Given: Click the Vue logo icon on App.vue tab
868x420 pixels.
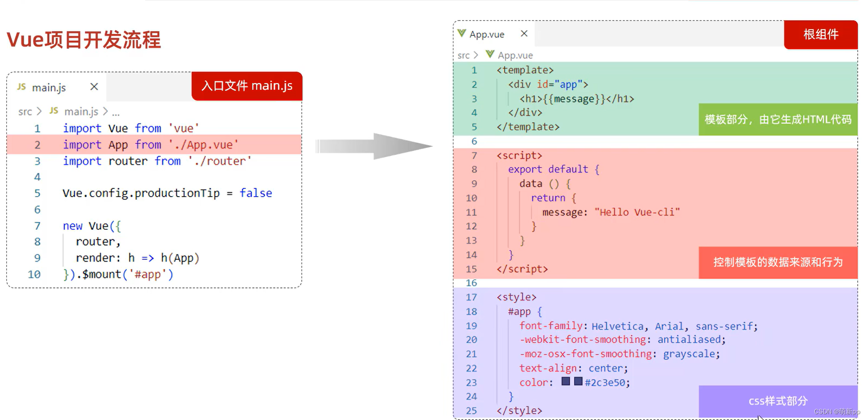Looking at the screenshot, I should coord(462,34).
